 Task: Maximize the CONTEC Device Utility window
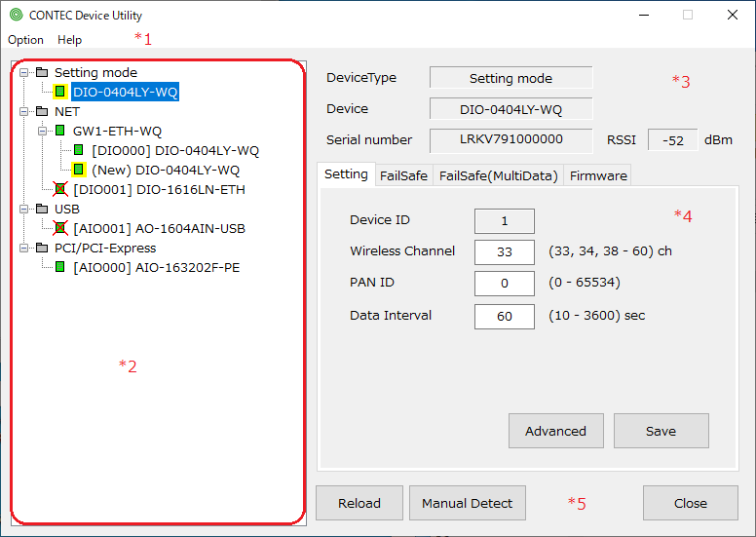point(688,15)
